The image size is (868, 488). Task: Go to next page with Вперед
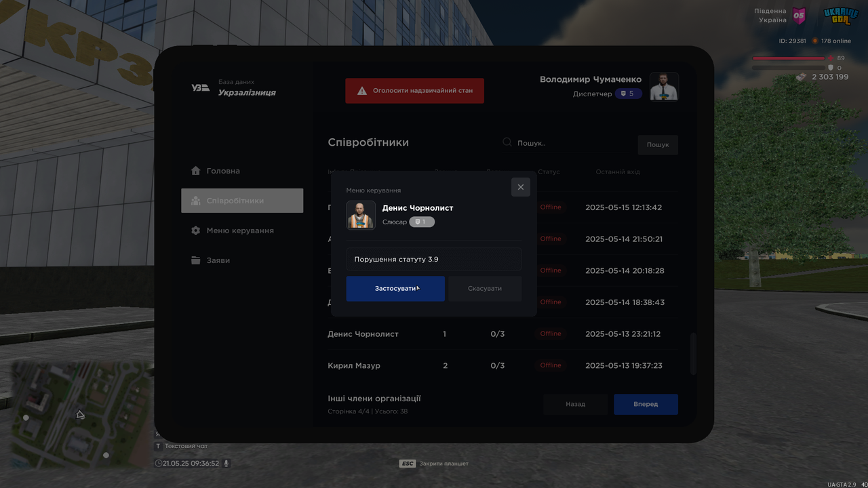point(646,404)
